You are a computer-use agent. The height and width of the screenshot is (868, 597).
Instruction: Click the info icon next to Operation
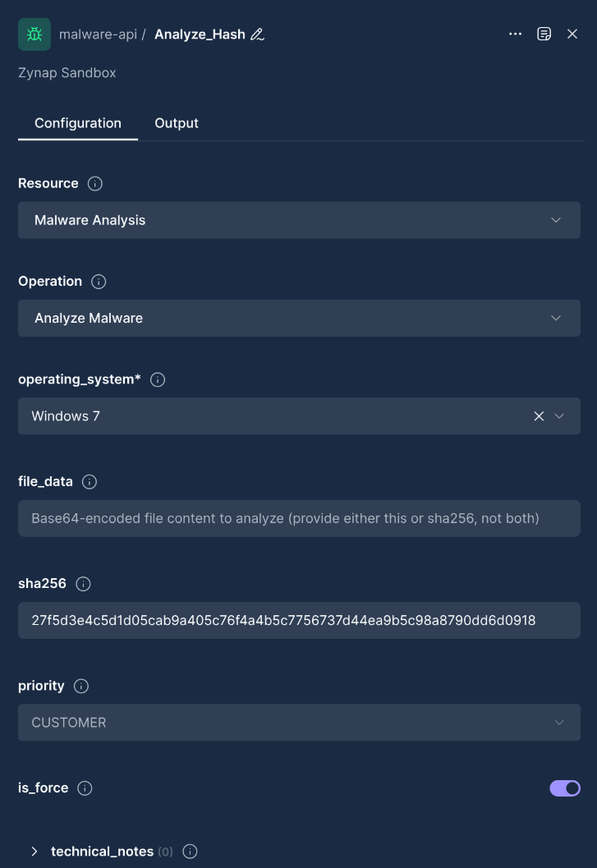[98, 282]
